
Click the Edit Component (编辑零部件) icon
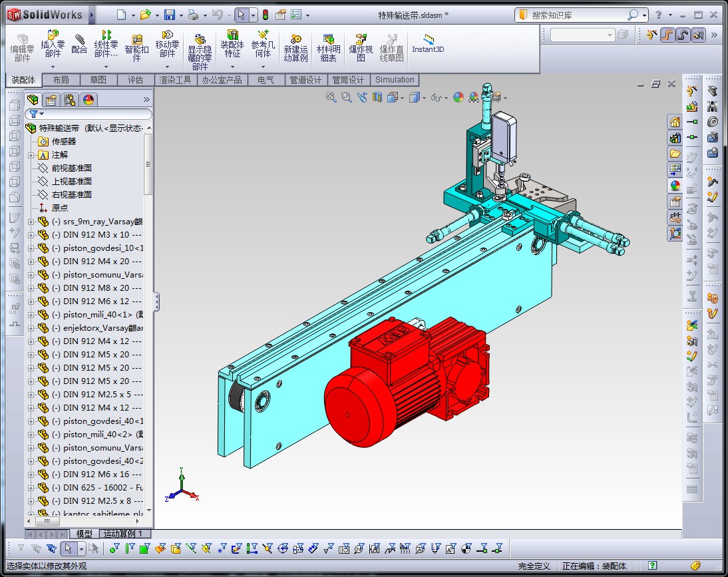(22, 47)
